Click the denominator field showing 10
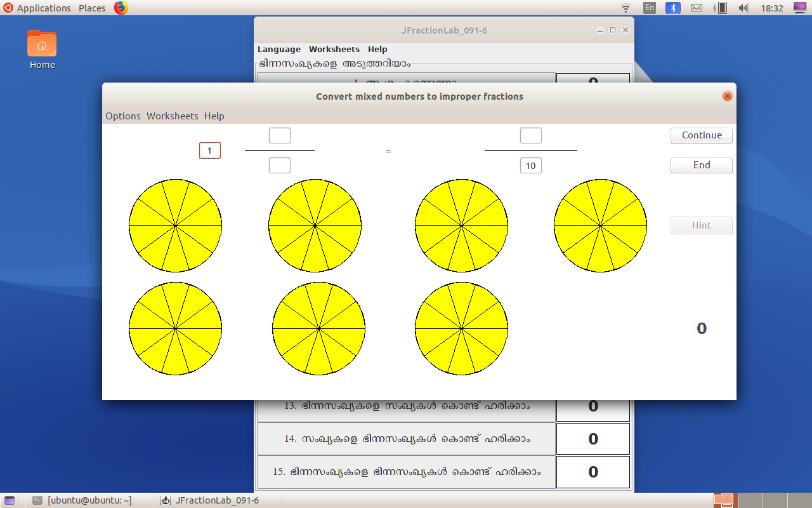This screenshot has width=812, height=508. (530, 166)
